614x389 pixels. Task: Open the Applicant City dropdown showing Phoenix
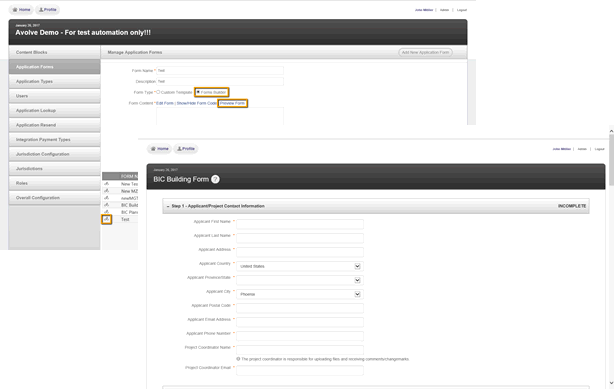pyautogui.click(x=300, y=294)
